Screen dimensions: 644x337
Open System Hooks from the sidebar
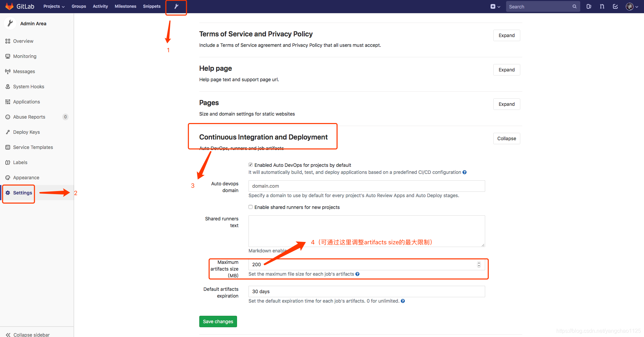pyautogui.click(x=29, y=87)
